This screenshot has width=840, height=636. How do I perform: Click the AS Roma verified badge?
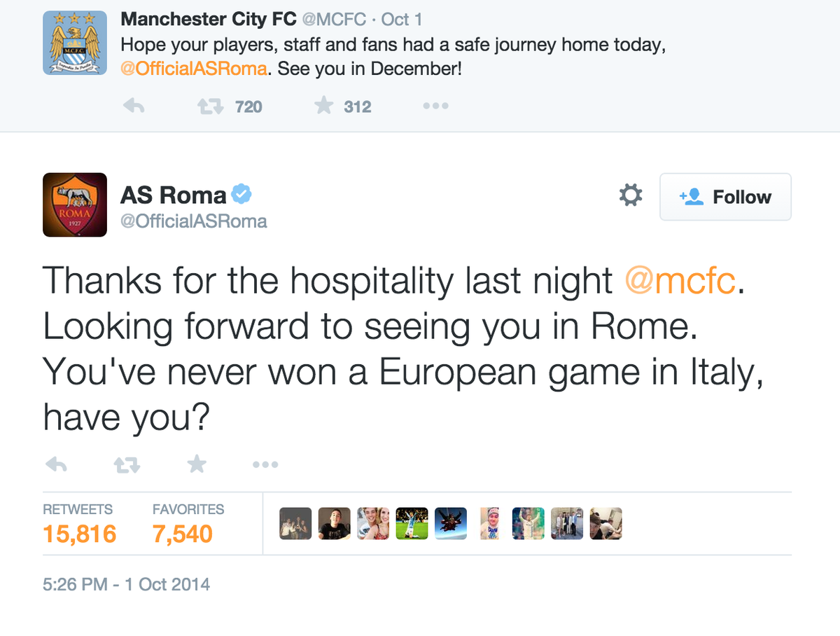click(242, 194)
